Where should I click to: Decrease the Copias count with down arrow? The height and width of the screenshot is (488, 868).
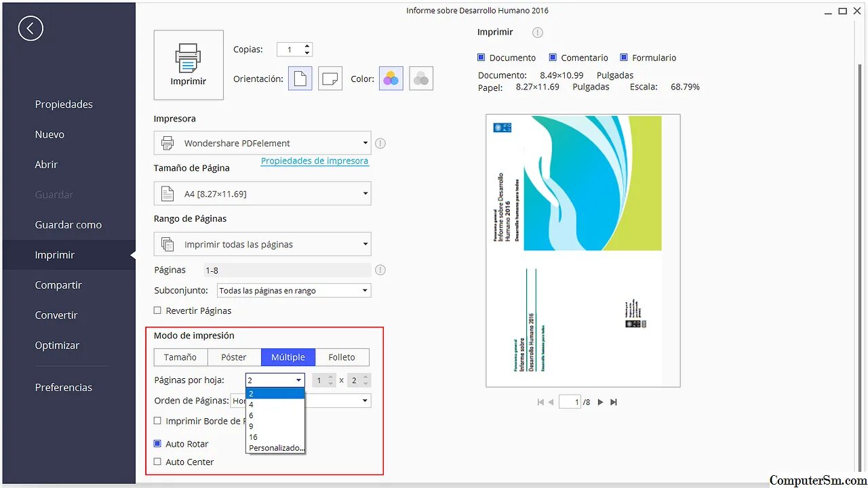(307, 53)
